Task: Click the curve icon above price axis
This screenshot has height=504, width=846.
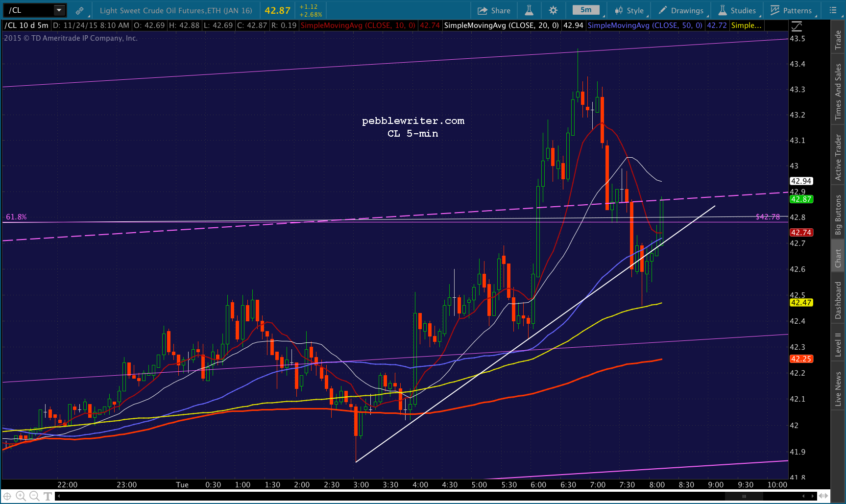Action: tap(797, 26)
